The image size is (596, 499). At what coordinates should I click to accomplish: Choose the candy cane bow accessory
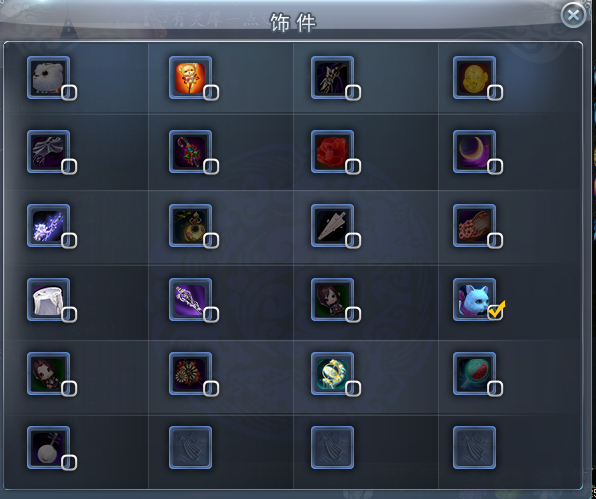click(190, 152)
